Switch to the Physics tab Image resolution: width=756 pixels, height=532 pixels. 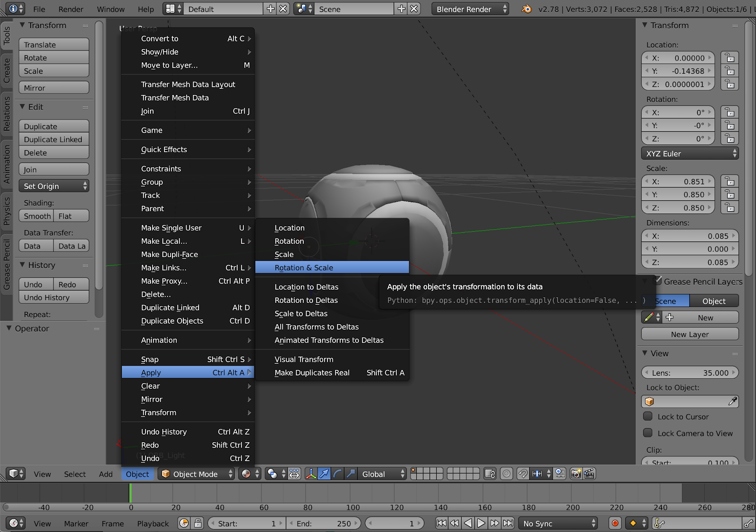(x=7, y=211)
